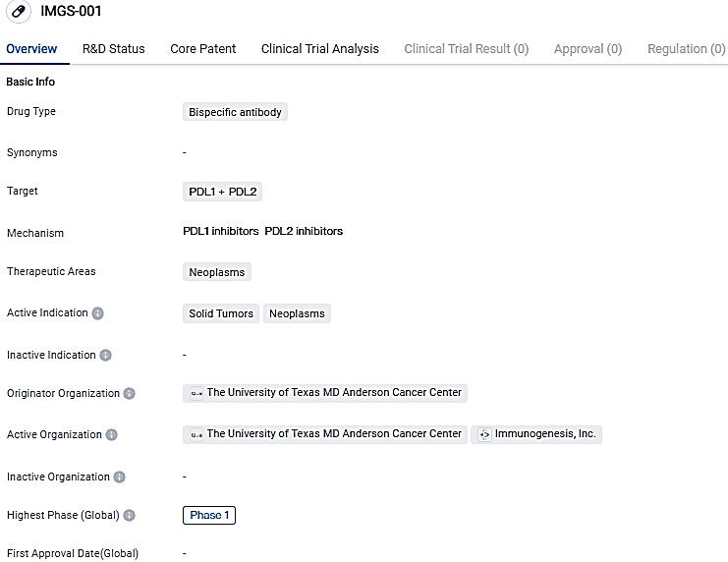The width and height of the screenshot is (728, 562).
Task: Click the PDL1 + PDL2 target tag
Action: click(222, 192)
